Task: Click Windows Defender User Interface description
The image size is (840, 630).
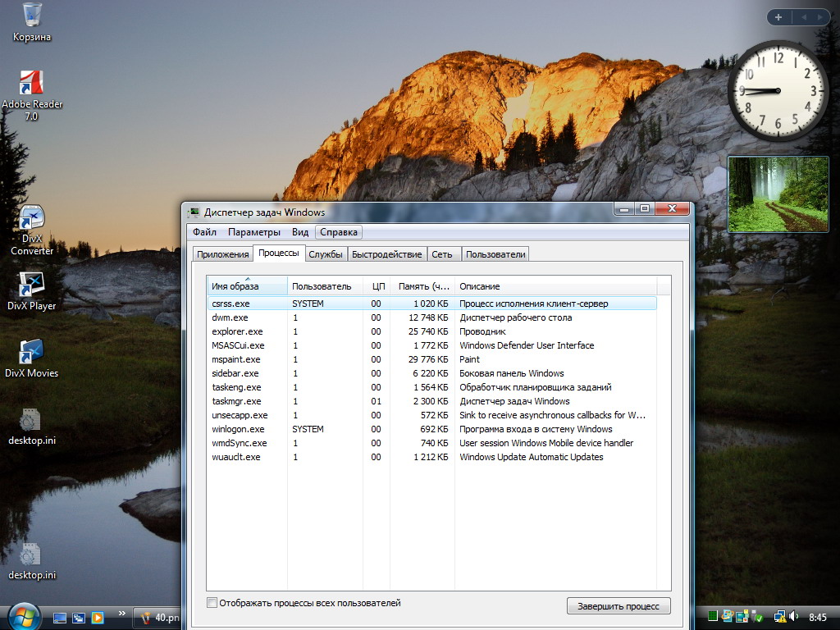Action: pos(527,345)
